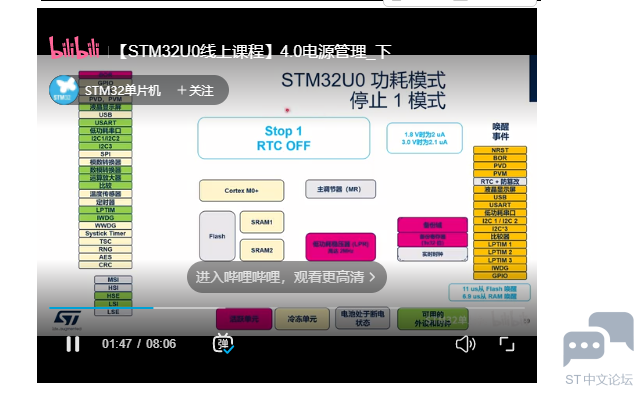Click the SRAM2 block
The width and height of the screenshot is (642, 395).
click(x=262, y=250)
